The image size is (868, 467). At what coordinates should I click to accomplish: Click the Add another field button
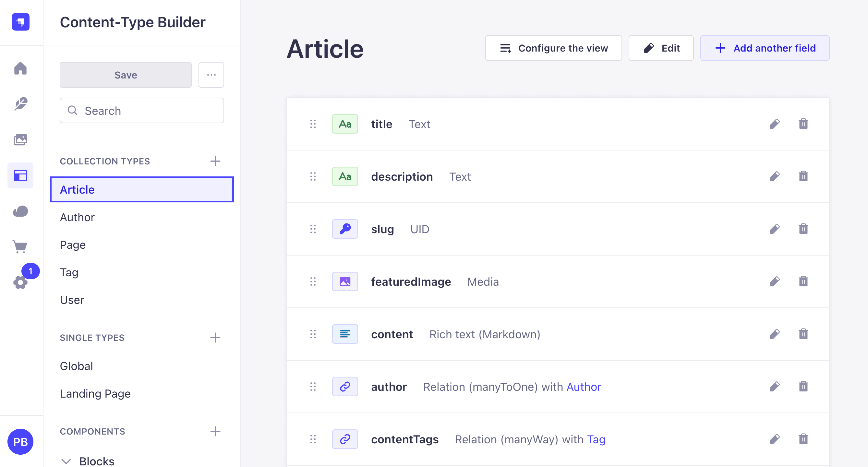pyautogui.click(x=765, y=48)
